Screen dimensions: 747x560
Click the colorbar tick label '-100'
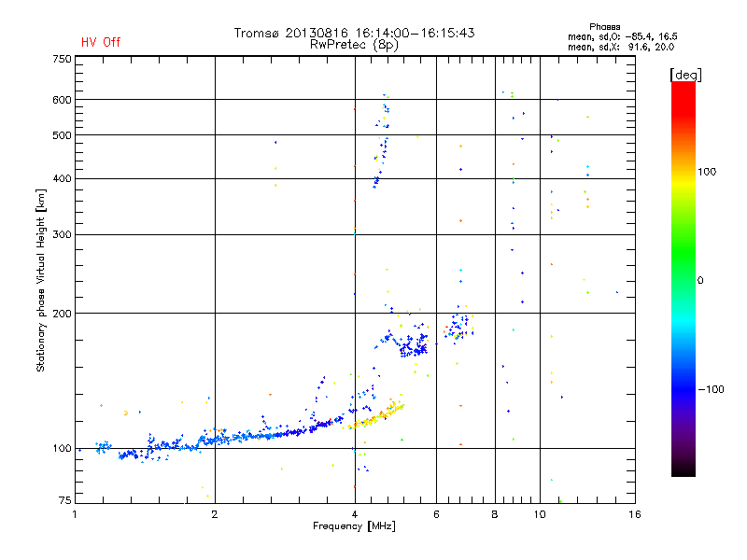tap(711, 389)
